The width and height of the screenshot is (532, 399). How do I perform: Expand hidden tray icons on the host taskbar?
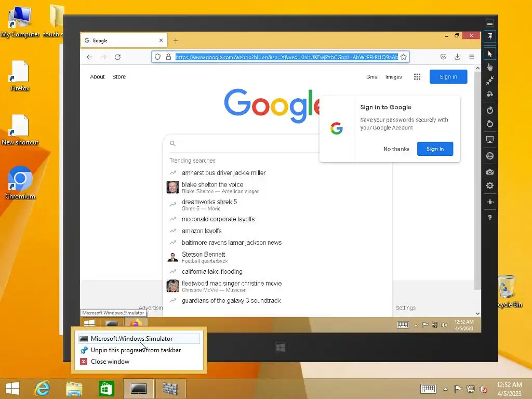(x=445, y=389)
